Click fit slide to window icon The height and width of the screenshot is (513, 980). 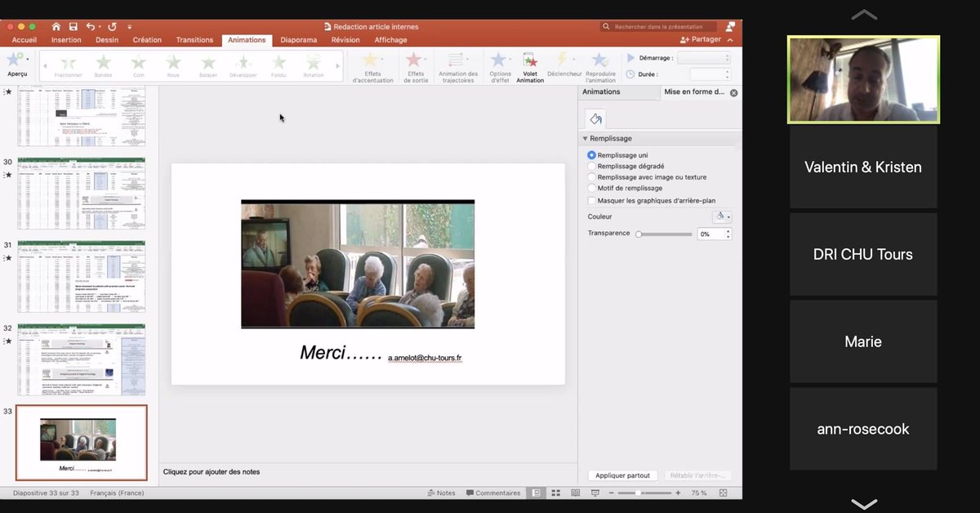(x=724, y=493)
